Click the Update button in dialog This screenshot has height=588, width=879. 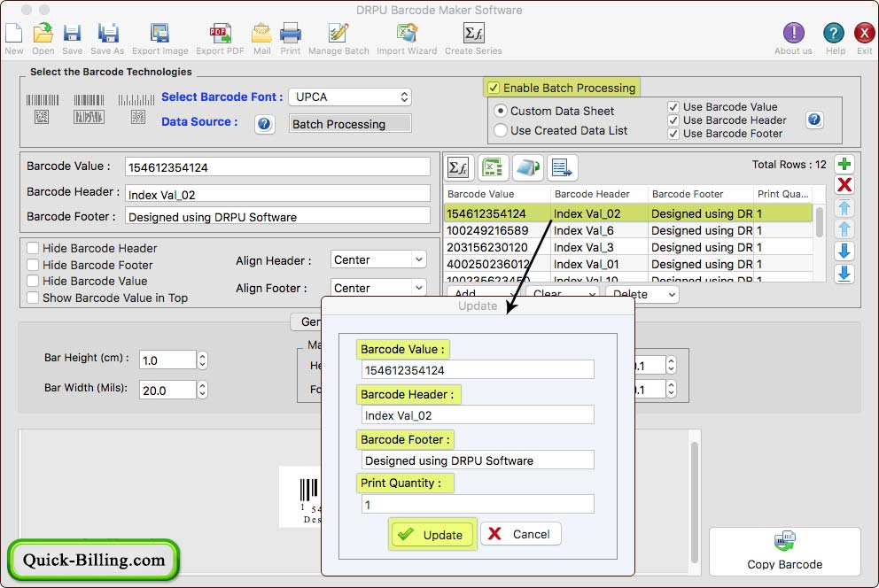coord(432,534)
